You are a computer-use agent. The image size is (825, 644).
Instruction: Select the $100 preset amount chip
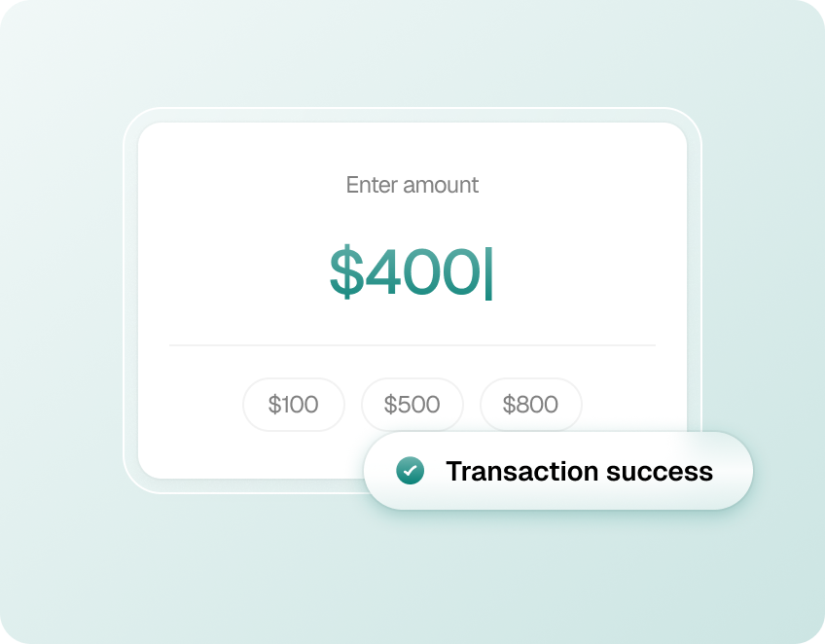(293, 405)
